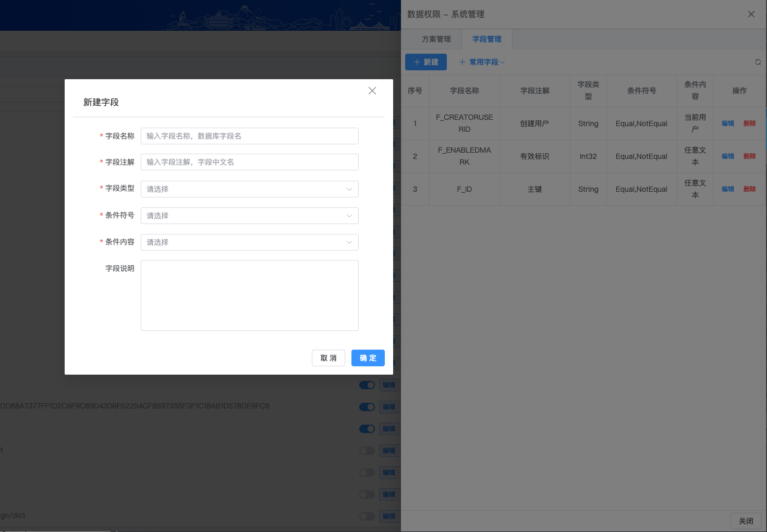Close the 数据权限 side panel with the X icon
The image size is (767, 532).
point(751,14)
